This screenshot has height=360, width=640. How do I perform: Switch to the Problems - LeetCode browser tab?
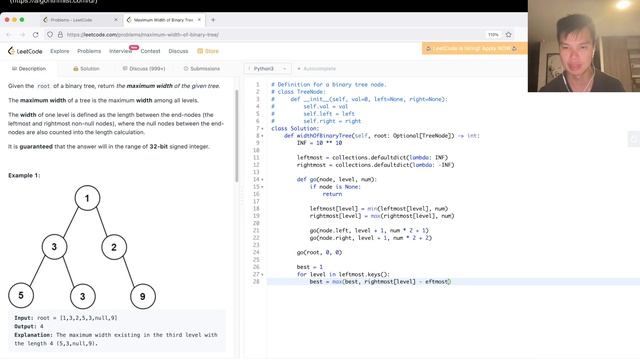tap(81, 20)
